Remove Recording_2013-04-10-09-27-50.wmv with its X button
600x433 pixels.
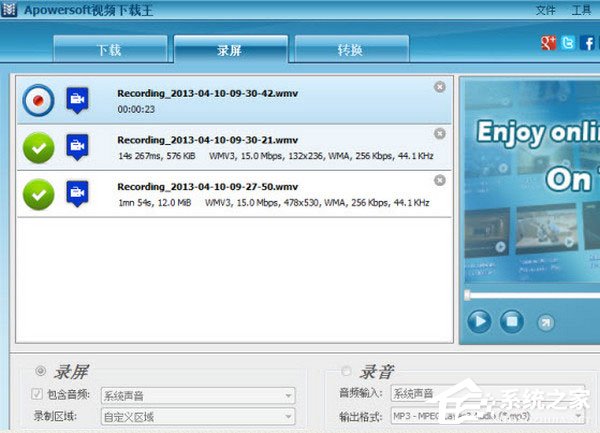[440, 180]
